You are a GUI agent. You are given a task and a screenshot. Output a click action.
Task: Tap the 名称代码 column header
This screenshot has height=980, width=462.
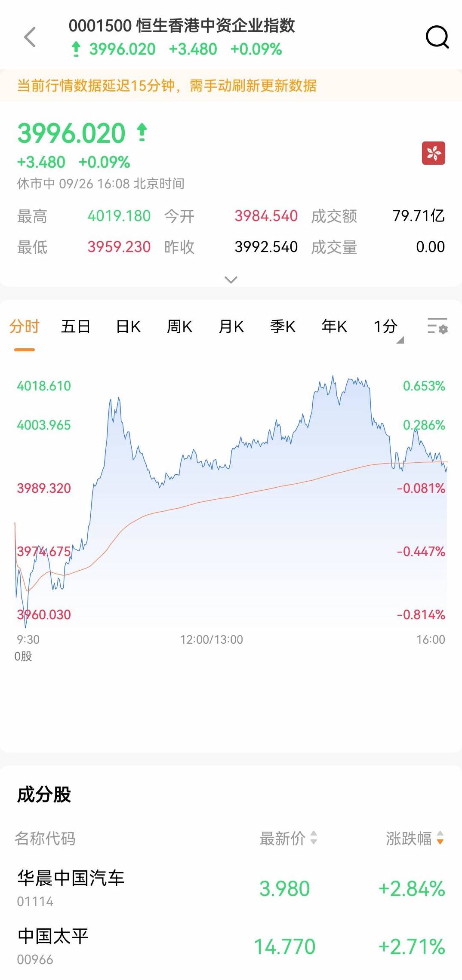pyautogui.click(x=45, y=838)
